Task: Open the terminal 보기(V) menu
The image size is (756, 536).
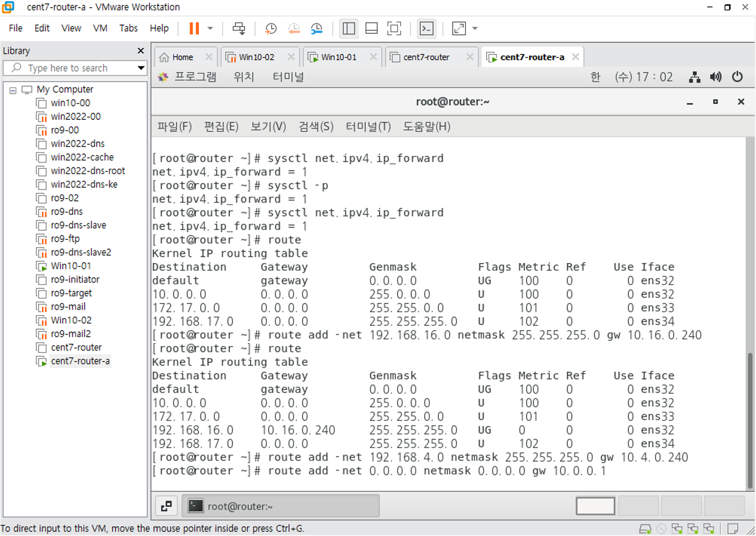Action: coord(268,127)
